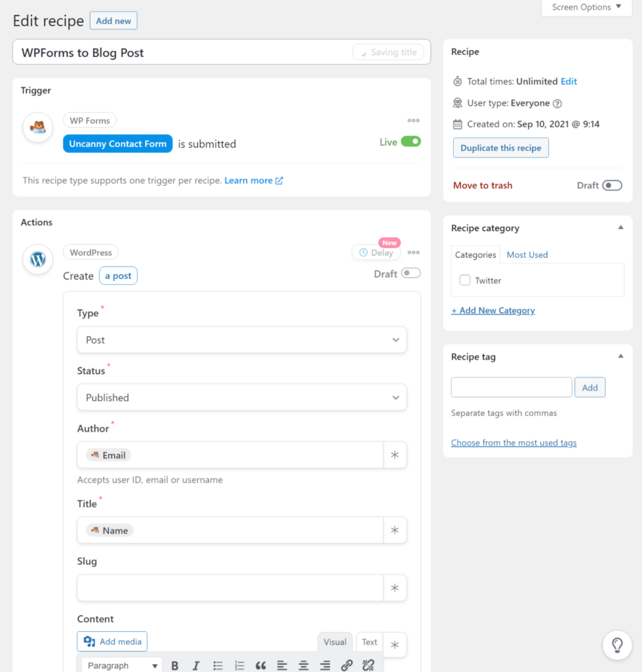Click Add button for recipe tag
The height and width of the screenshot is (672, 642).
pyautogui.click(x=590, y=387)
